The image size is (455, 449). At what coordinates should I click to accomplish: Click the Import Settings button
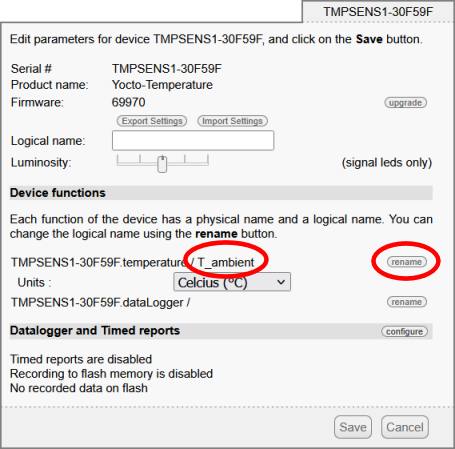(x=232, y=121)
